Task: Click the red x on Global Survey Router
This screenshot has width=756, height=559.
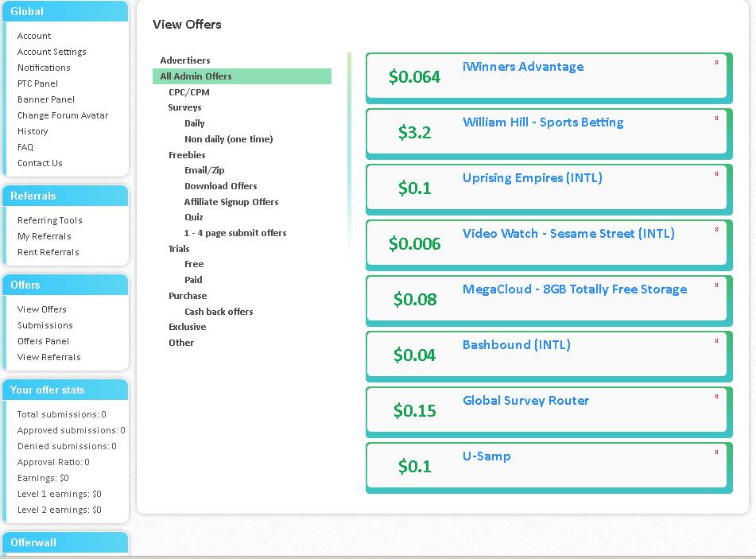Action: (x=716, y=397)
